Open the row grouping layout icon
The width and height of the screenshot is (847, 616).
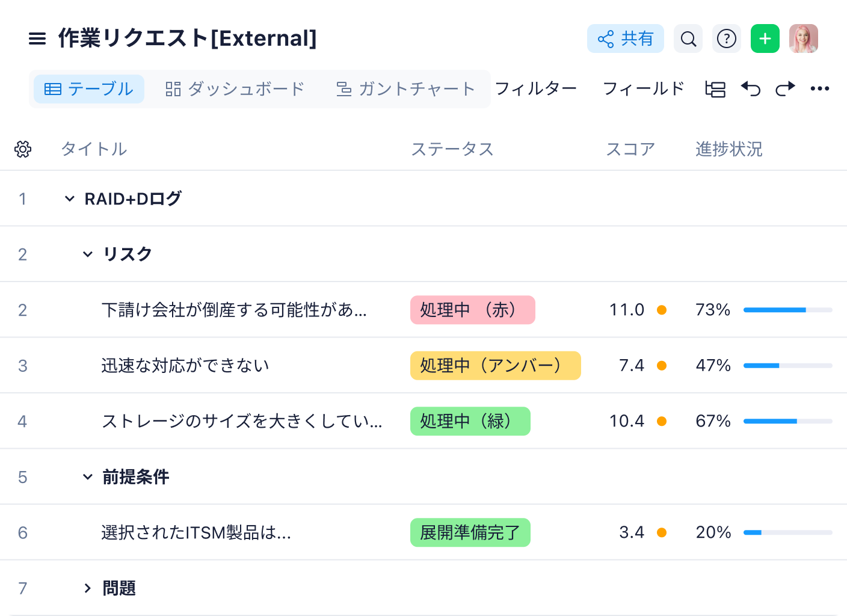tap(715, 89)
